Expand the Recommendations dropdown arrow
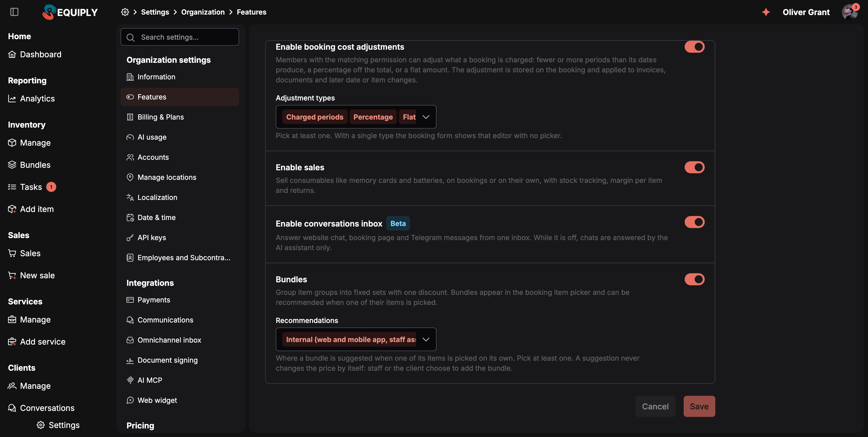This screenshot has width=868, height=437. coord(426,339)
